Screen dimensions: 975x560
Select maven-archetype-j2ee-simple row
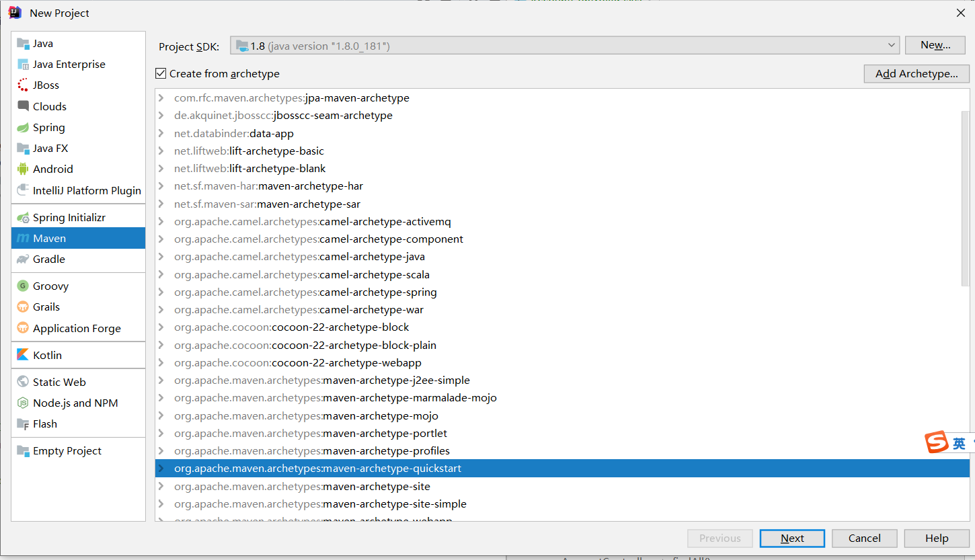562,381
